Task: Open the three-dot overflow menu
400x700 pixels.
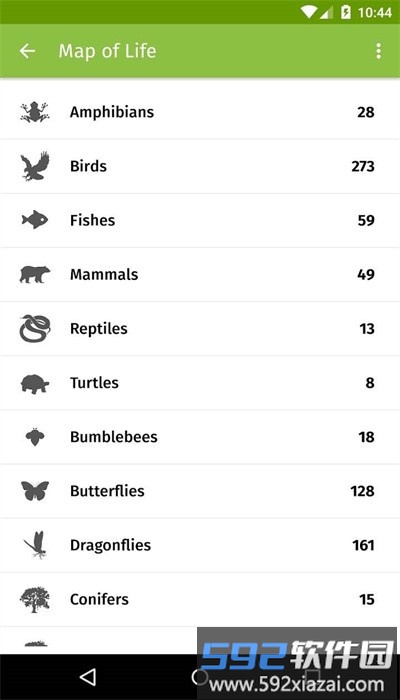Action: pos(378,51)
